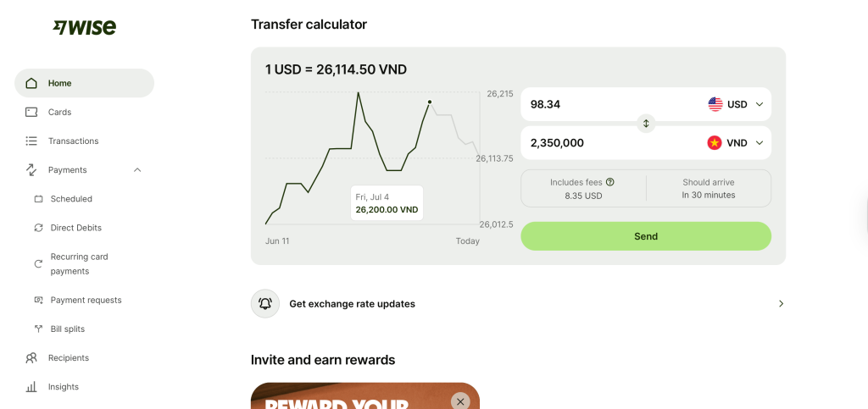Click the Jul 4 point on rate chart
868x409 pixels.
[x=430, y=102]
